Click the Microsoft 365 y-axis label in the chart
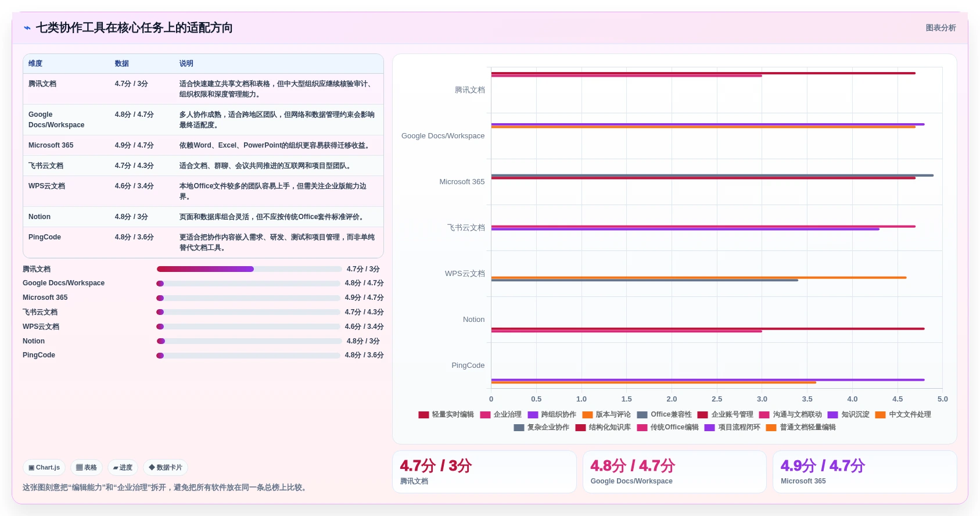Screen dimensions: 980x516 click(x=462, y=182)
